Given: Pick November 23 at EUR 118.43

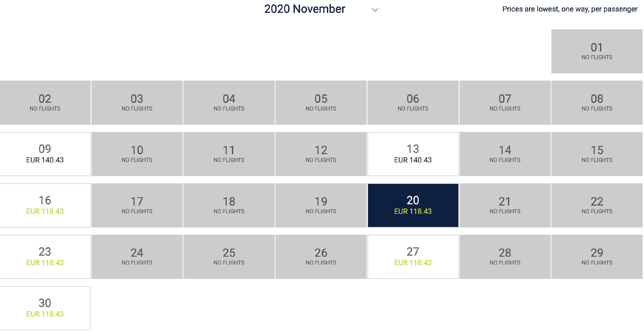Looking at the screenshot, I should pos(45,257).
